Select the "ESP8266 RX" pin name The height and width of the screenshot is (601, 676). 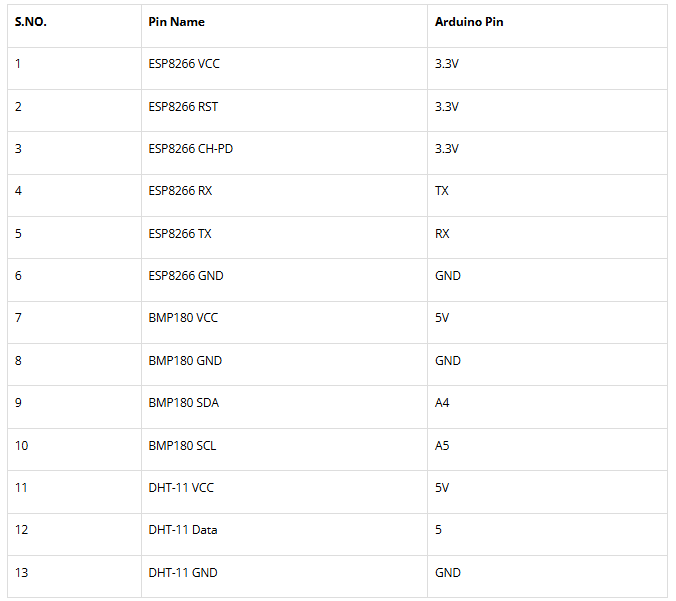tap(180, 191)
